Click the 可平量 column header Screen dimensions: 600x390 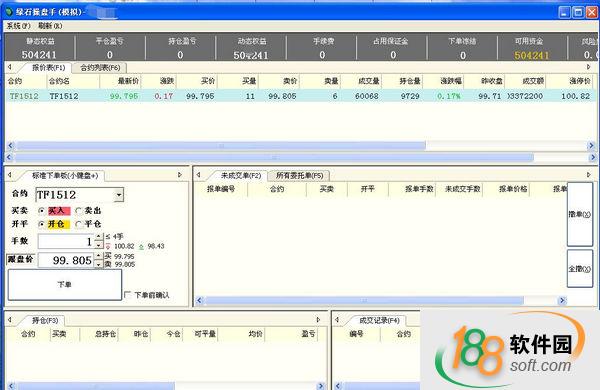[x=201, y=334]
